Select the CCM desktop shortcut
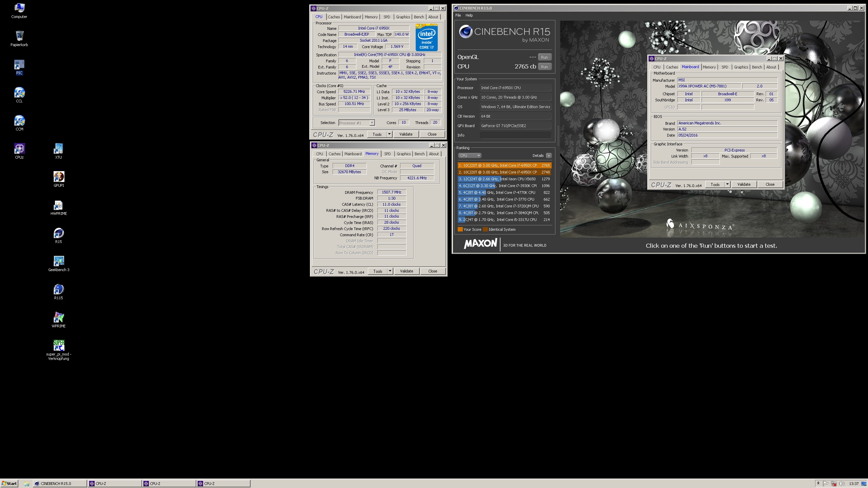 tap(19, 123)
